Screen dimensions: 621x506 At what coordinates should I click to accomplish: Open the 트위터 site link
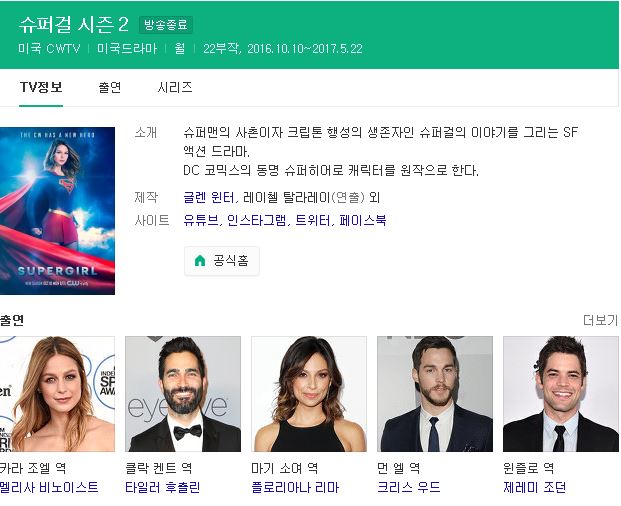tap(312, 220)
